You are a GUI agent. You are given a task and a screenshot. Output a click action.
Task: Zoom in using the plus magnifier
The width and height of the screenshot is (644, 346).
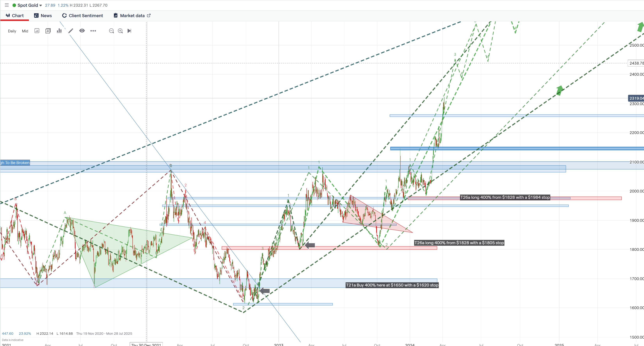tap(120, 31)
